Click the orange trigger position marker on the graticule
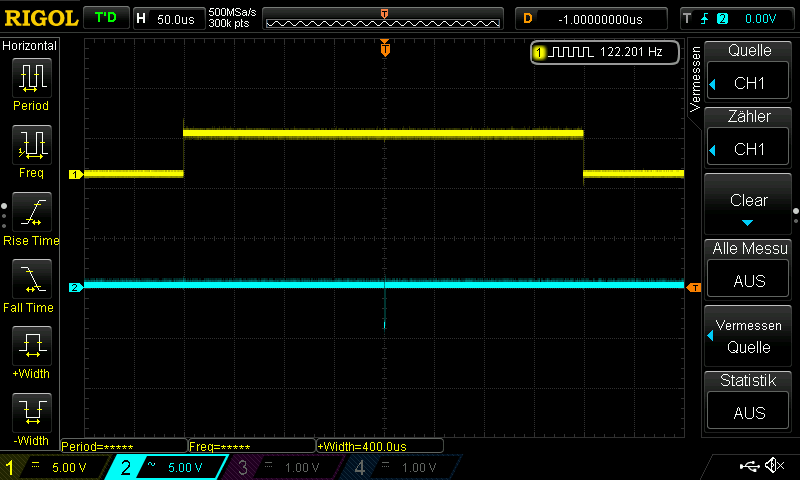800x480 pixels. pyautogui.click(x=385, y=48)
